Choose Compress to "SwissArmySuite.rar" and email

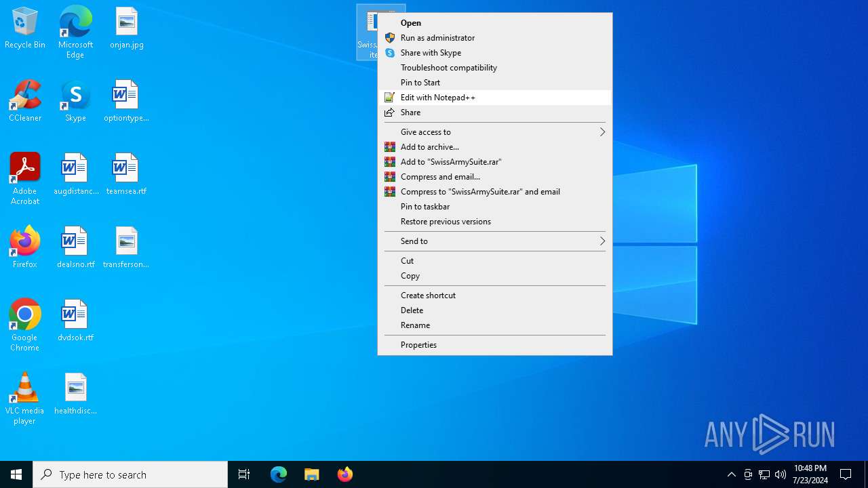[495, 192]
